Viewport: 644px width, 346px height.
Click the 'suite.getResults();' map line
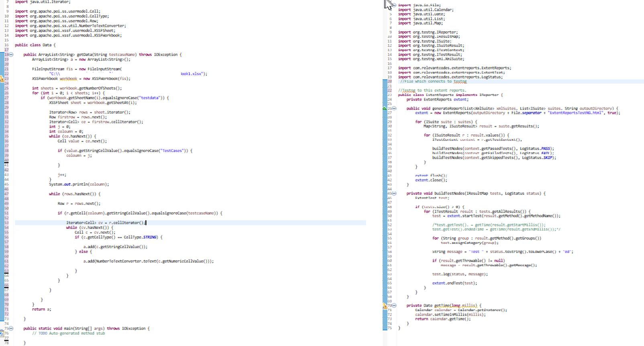tap(481, 126)
